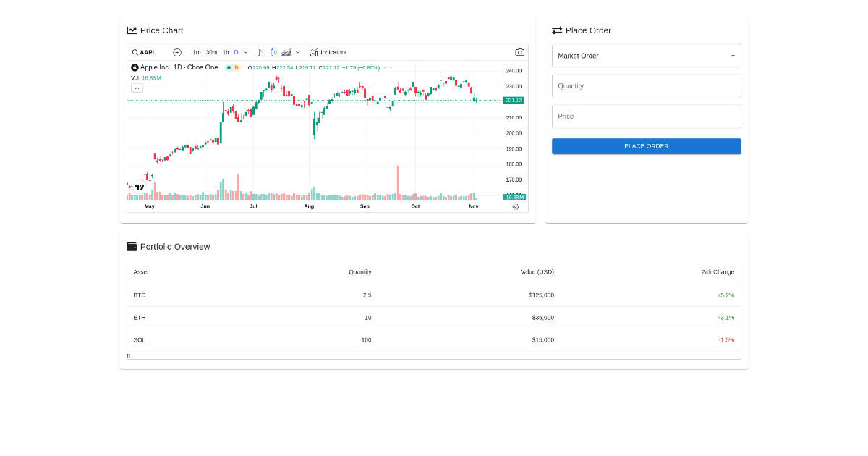Switch to the 1m timeframe
868x456 pixels.
pos(197,52)
